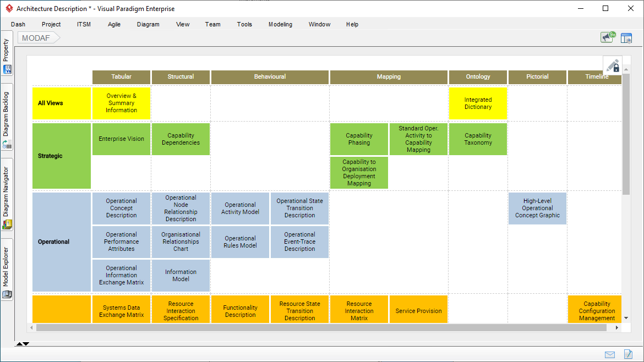644x362 pixels.
Task: Open the Enterprise Vision view cell
Action: point(121,139)
